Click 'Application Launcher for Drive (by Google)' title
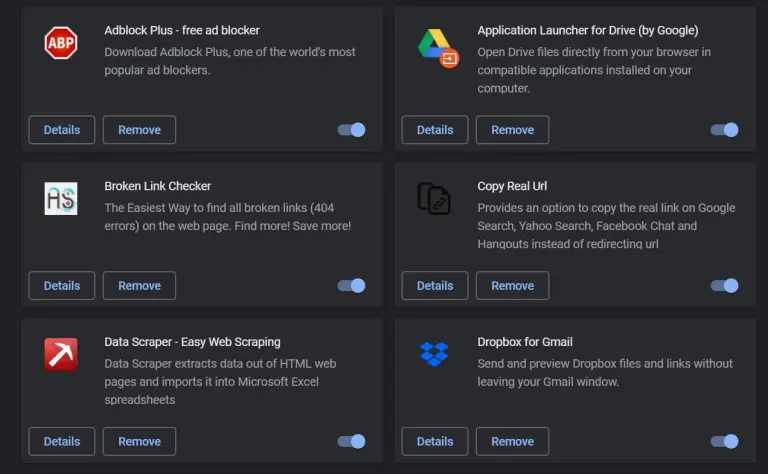 588,30
